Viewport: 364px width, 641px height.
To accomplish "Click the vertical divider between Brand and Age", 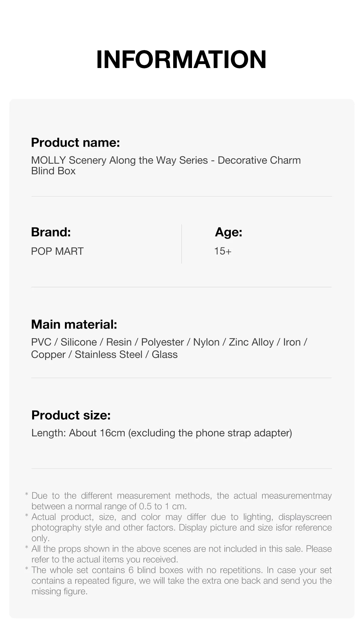I will point(181,244).
